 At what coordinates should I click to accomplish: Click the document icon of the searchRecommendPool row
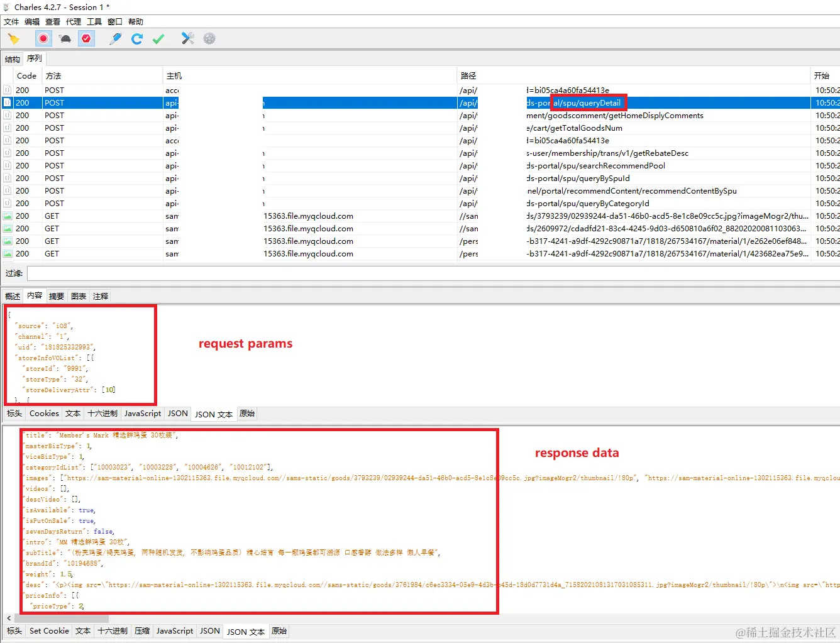(8, 165)
